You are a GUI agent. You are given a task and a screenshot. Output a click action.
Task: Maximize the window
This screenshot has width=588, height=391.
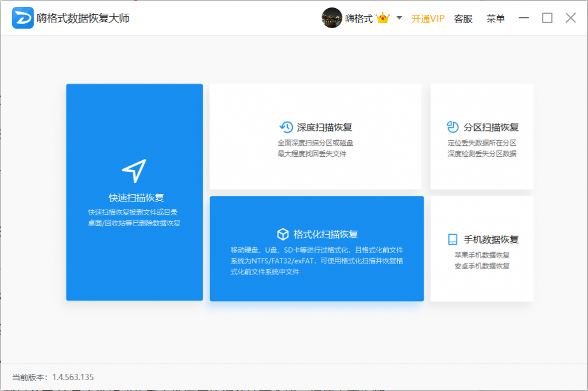[547, 18]
